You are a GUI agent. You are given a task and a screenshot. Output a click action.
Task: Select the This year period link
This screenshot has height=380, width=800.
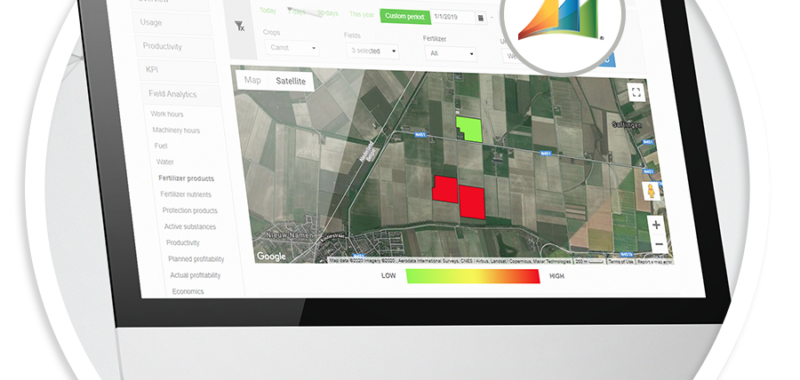pyautogui.click(x=362, y=15)
